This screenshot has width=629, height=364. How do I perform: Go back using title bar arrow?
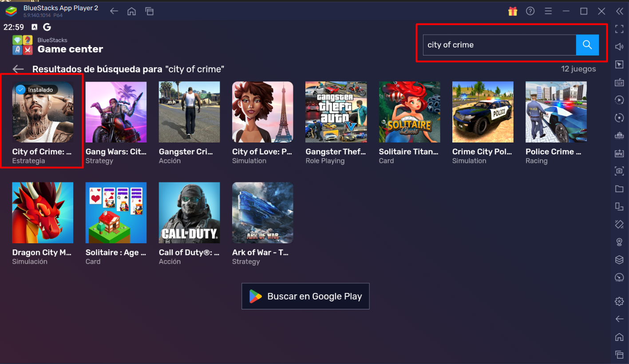click(x=114, y=12)
